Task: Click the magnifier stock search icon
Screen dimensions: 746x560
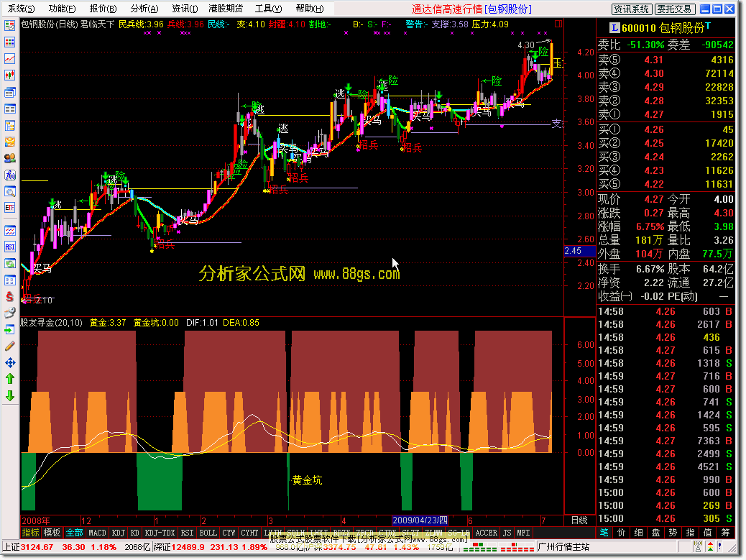Action: pyautogui.click(x=9, y=192)
